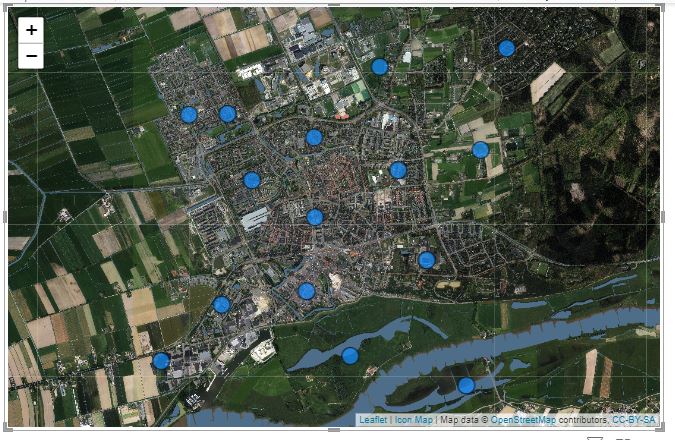Image resolution: width=675 pixels, height=440 pixels.
Task: Follow the OpenStreetMap contributors link
Action: coord(523,420)
